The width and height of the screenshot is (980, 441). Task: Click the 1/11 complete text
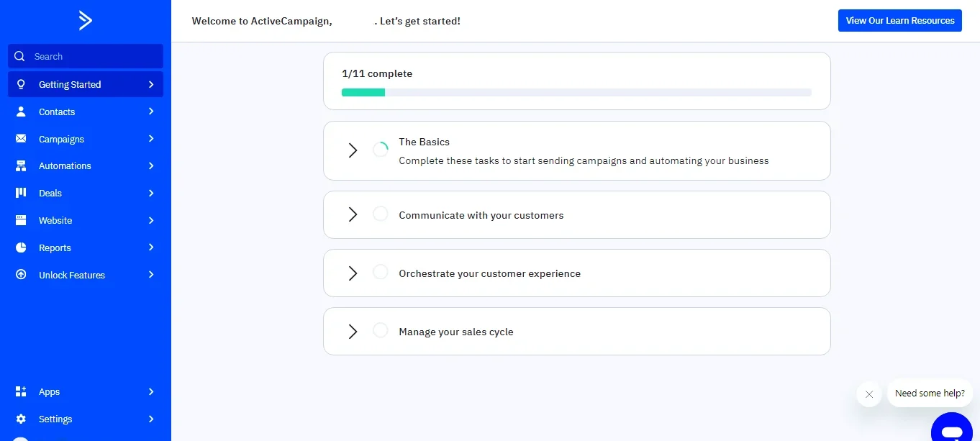[377, 73]
